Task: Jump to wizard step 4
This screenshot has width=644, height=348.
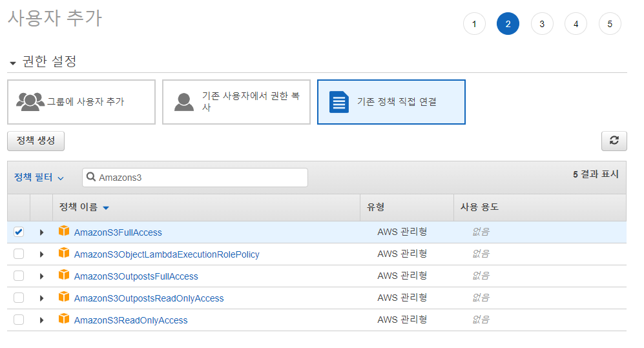Action: tap(576, 24)
